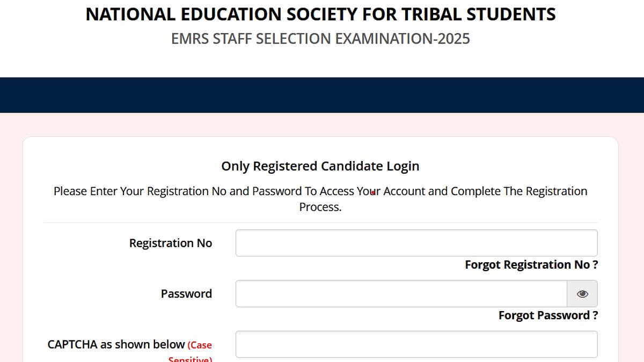Click the EMRS STAFF SELECTION EXAMINATION-2025 subtitle
Screen dimensions: 644x362
[x=320, y=39]
